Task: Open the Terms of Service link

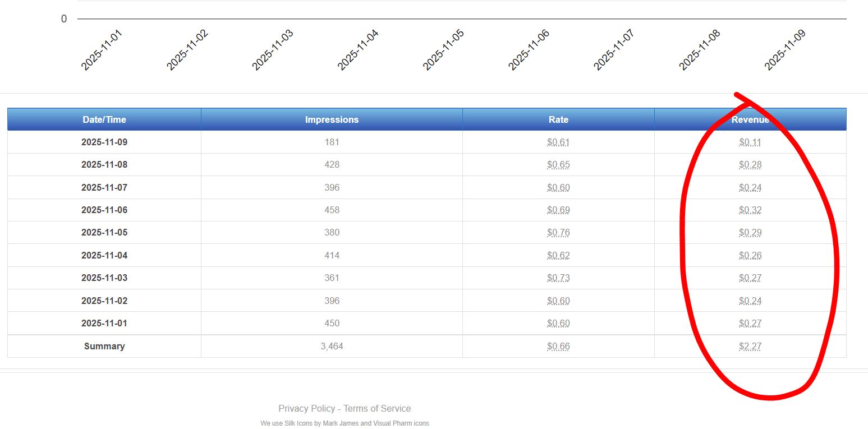Action: tap(377, 408)
